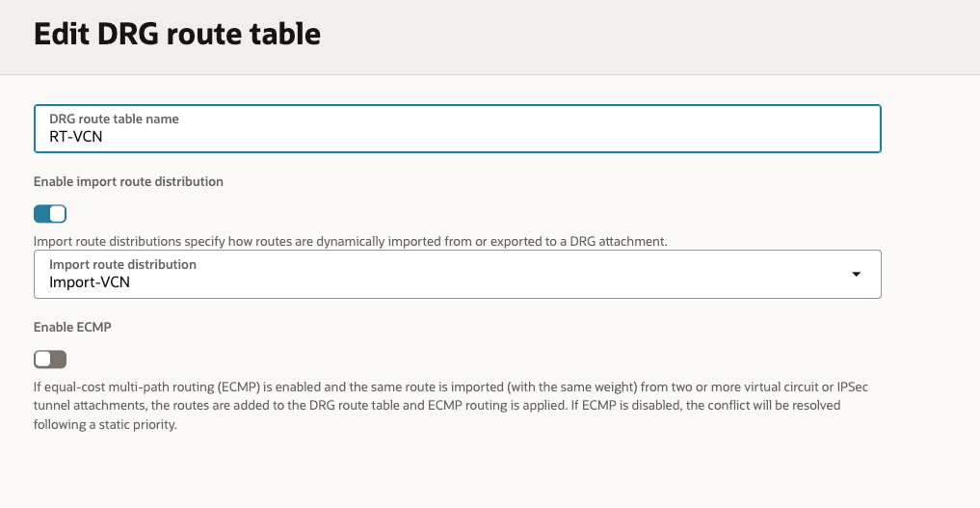Enable the ECMP toggle switch
This screenshot has width=980, height=508.
pyautogui.click(x=50, y=360)
